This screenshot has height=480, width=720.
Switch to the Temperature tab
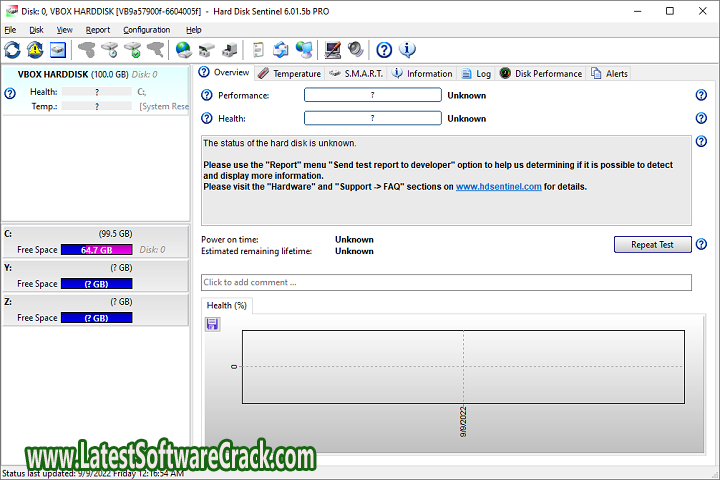coord(289,73)
